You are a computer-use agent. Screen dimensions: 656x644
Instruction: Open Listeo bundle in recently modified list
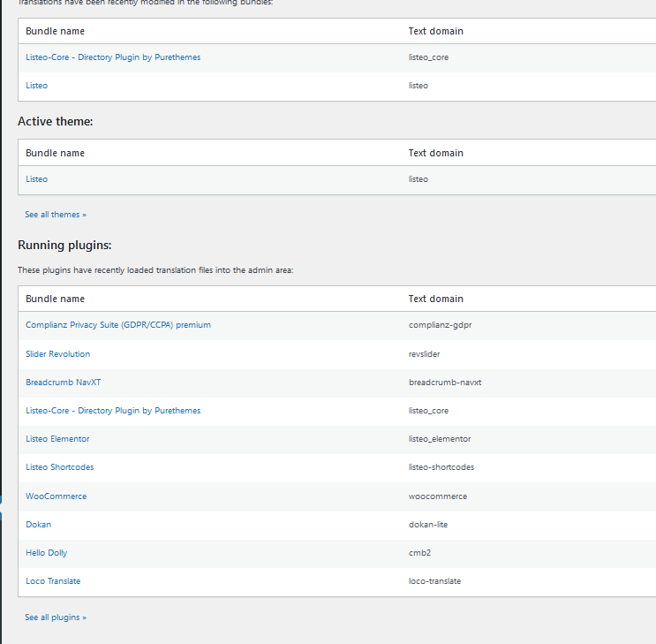click(x=37, y=86)
